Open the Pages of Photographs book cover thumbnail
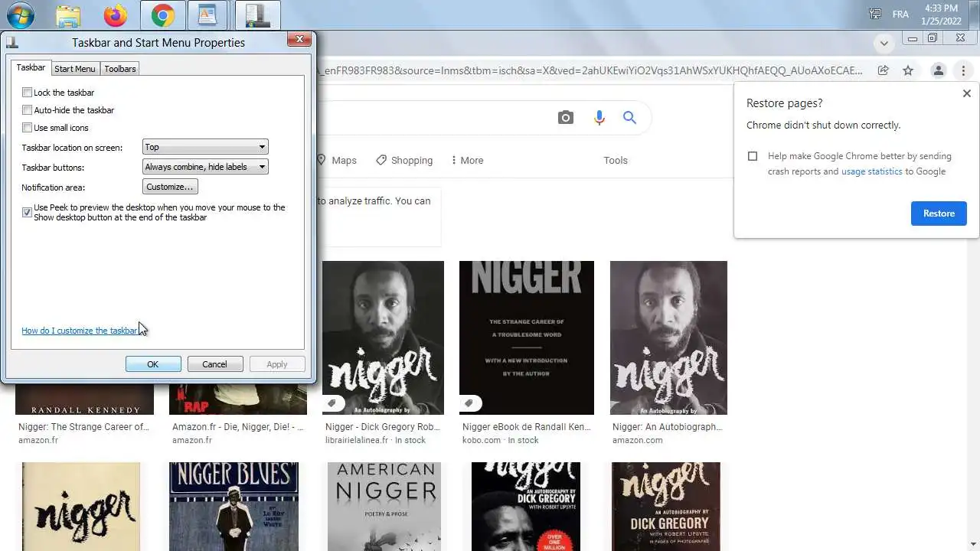 pyautogui.click(x=665, y=507)
